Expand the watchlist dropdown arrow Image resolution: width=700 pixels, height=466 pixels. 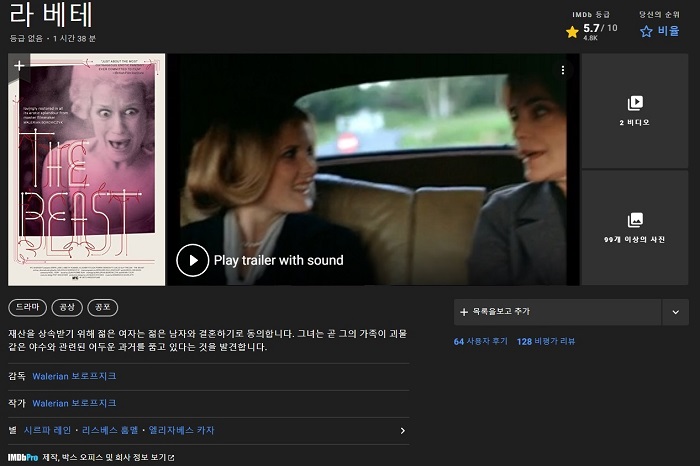(x=675, y=312)
